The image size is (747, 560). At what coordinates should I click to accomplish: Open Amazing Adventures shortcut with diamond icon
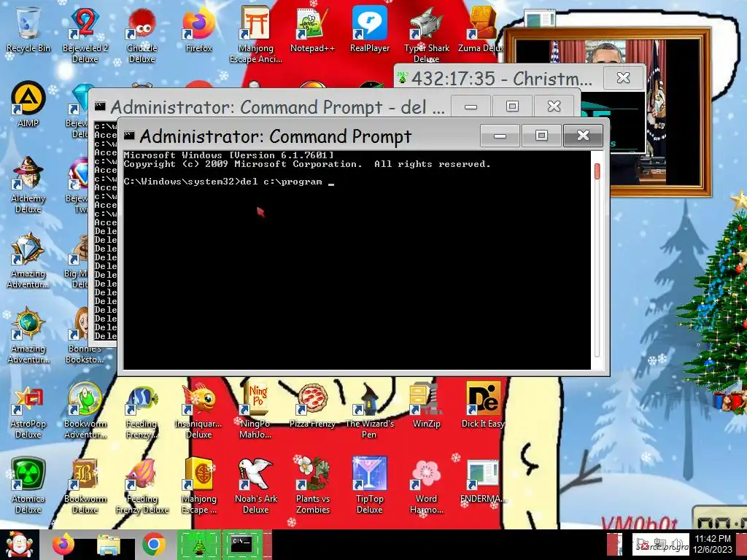(28, 260)
